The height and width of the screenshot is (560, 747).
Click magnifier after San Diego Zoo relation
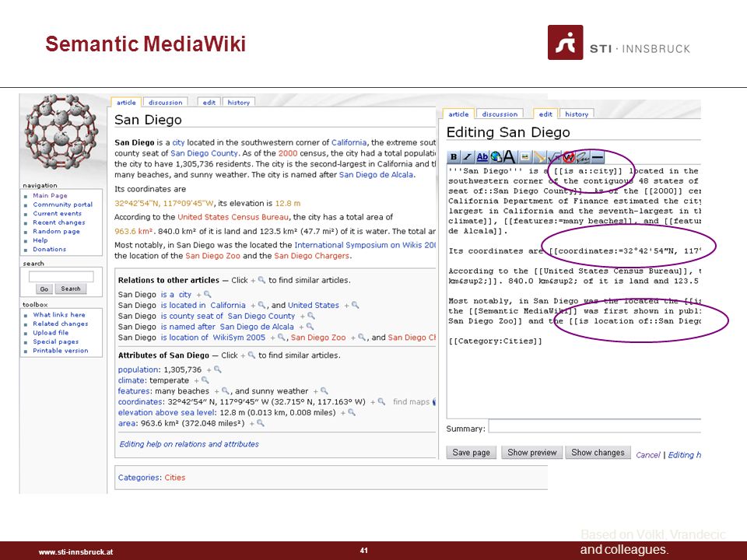point(362,337)
